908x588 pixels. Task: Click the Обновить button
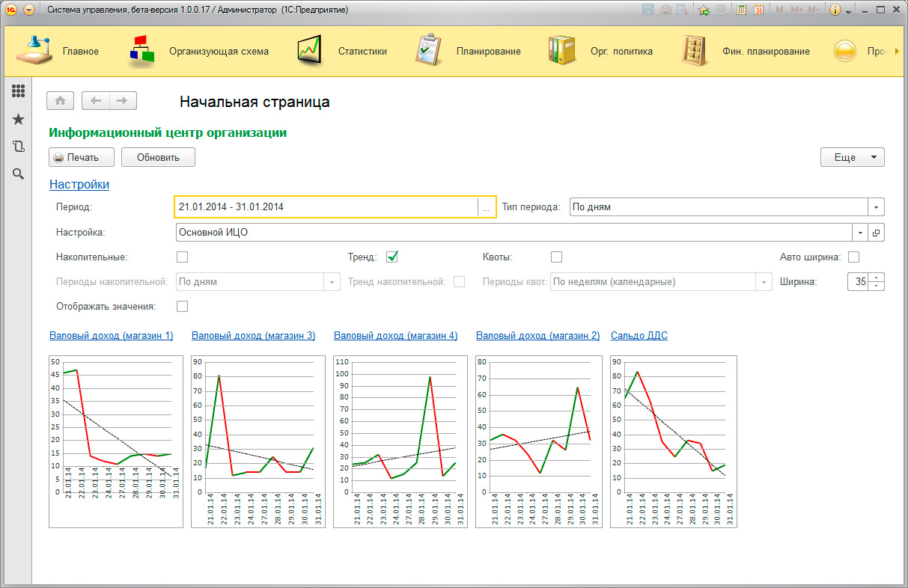158,157
